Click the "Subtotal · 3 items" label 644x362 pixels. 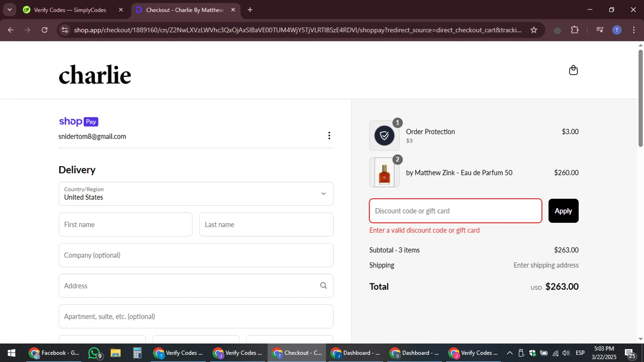click(394, 250)
